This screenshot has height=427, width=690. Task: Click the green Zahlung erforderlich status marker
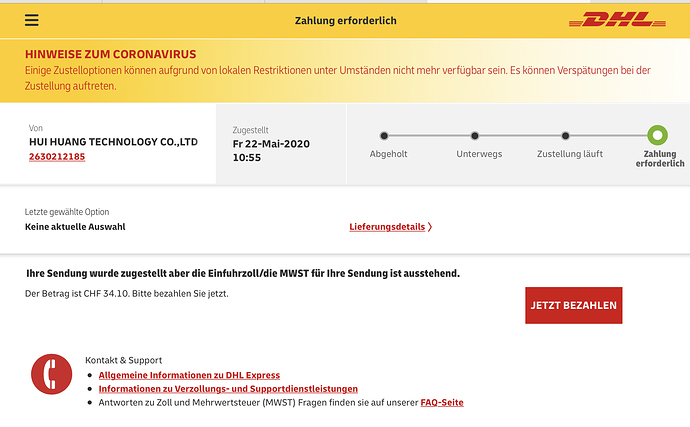tap(657, 135)
